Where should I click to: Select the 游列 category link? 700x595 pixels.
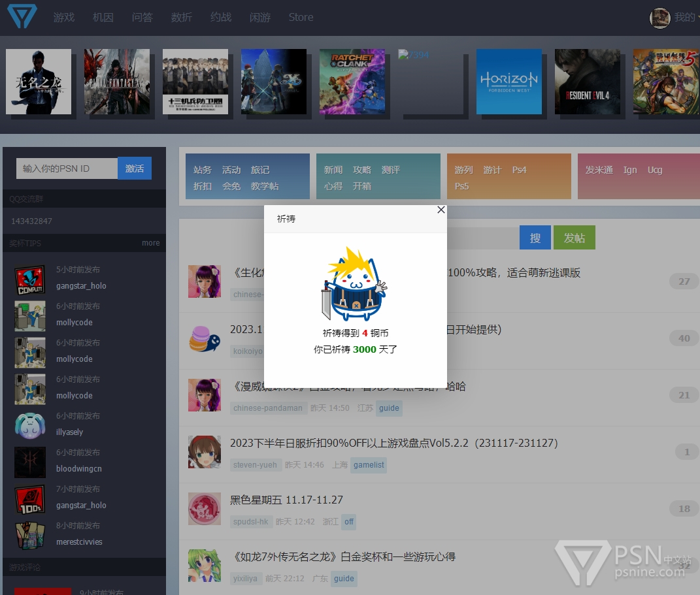(x=464, y=170)
